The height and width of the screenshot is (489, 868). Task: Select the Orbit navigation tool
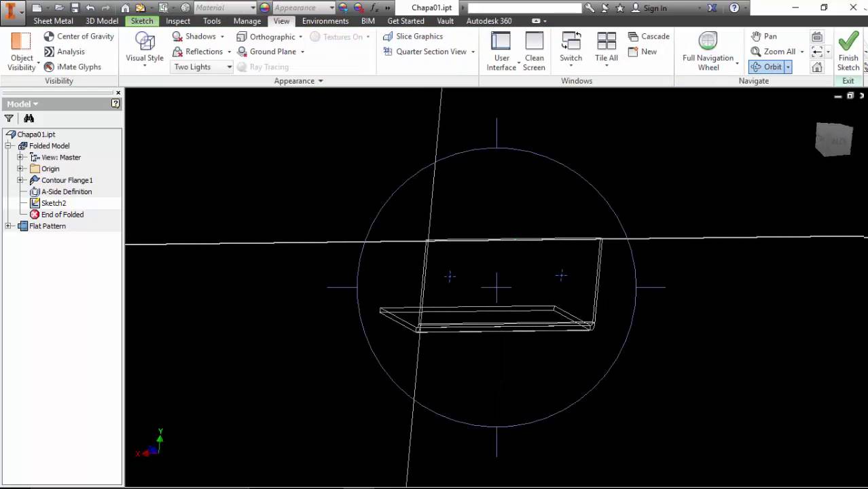(766, 67)
